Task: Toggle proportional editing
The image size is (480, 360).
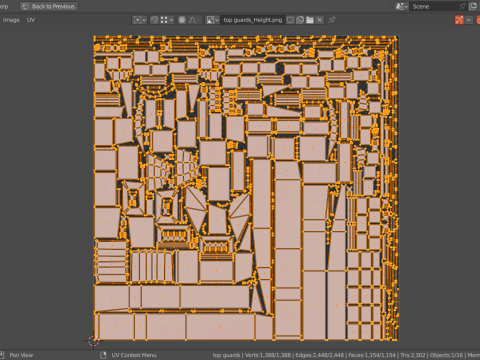Action: (182, 20)
